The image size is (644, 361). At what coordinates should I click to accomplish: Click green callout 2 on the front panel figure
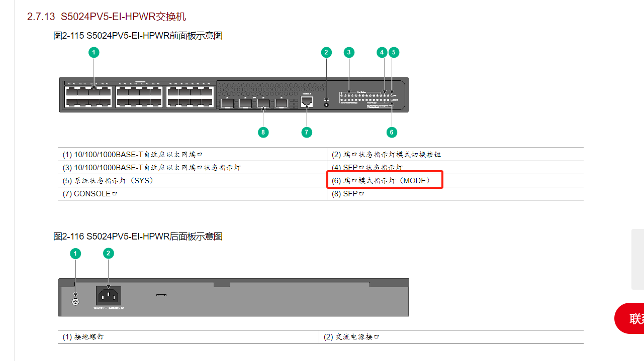tap(327, 52)
